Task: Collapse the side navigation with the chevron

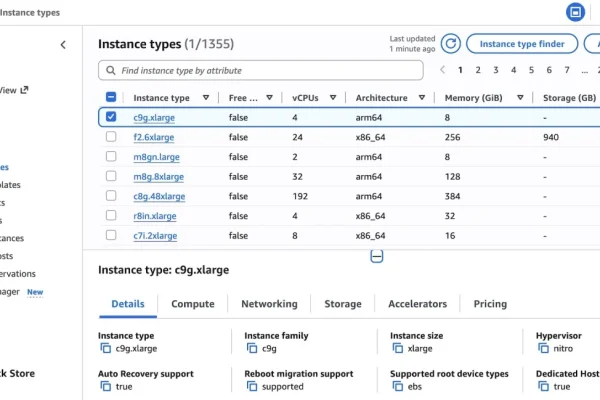Action: [63, 45]
